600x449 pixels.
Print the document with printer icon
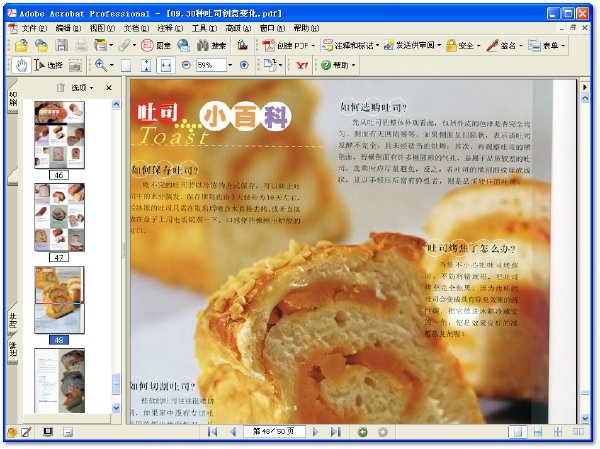point(81,46)
